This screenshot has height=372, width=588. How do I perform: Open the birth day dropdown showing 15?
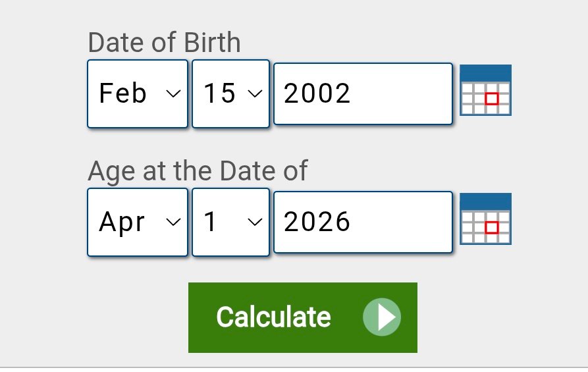click(x=230, y=93)
